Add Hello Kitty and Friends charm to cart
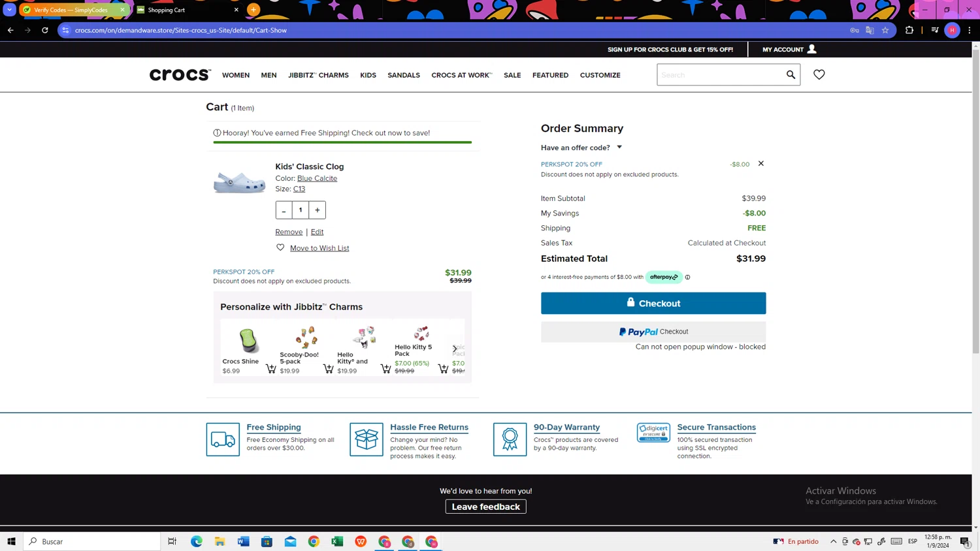The height and width of the screenshot is (551, 980). coord(385,369)
